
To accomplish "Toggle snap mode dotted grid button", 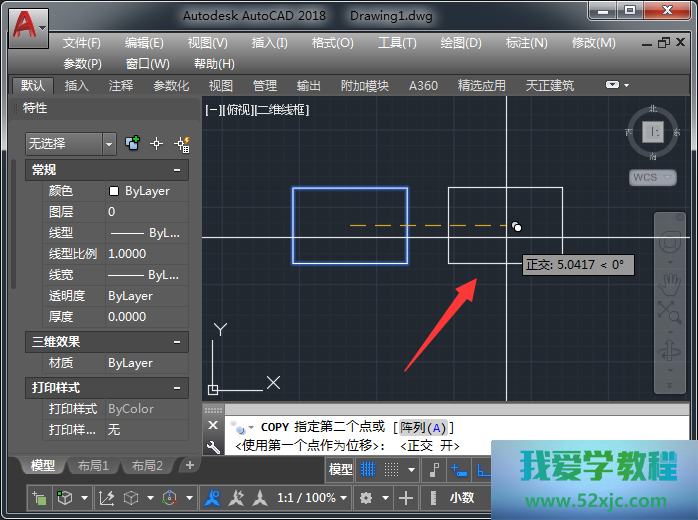I will (x=398, y=469).
